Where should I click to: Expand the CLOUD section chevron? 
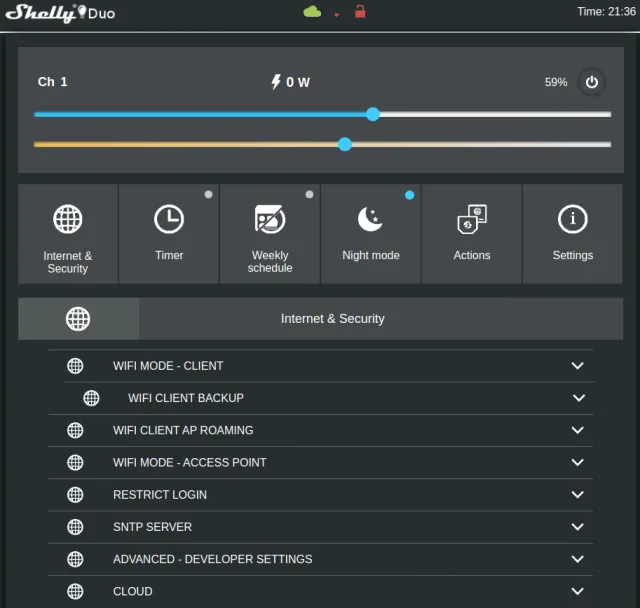pyautogui.click(x=577, y=592)
